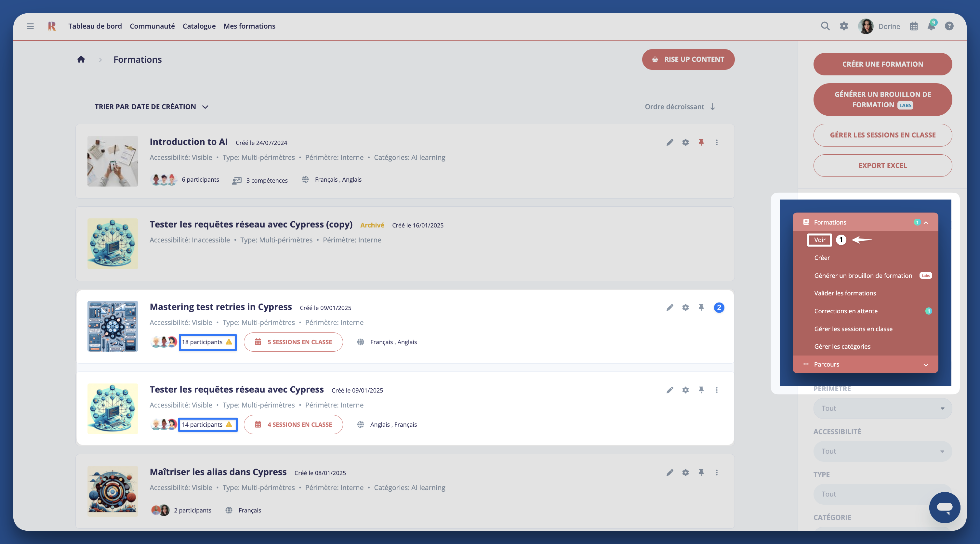The height and width of the screenshot is (544, 980).
Task: Open the Type filter dropdown
Action: [x=882, y=494]
